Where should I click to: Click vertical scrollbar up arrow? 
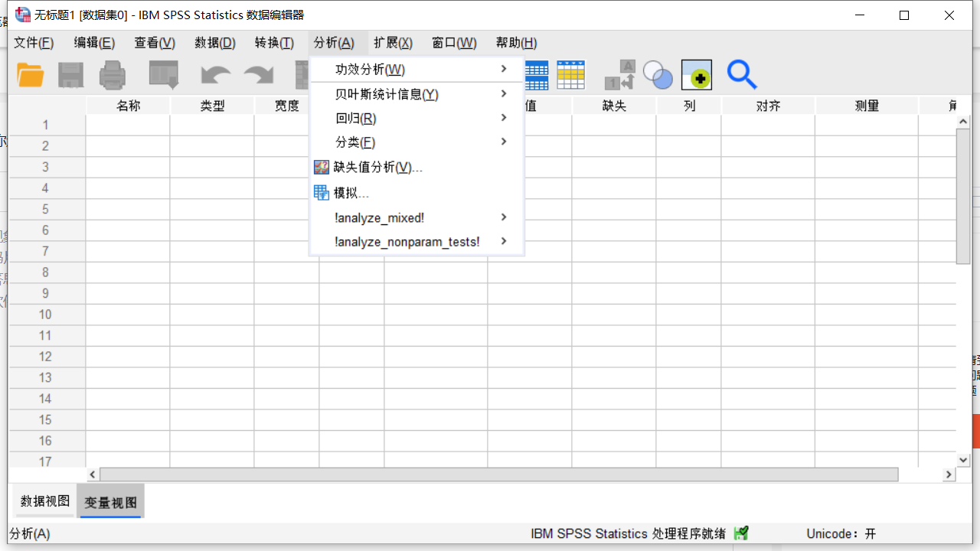click(x=963, y=122)
